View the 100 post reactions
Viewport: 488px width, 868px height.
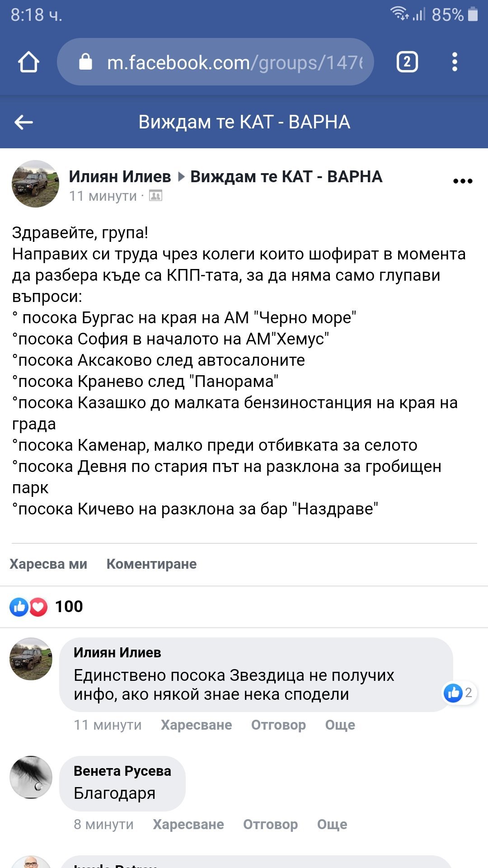tap(47, 607)
